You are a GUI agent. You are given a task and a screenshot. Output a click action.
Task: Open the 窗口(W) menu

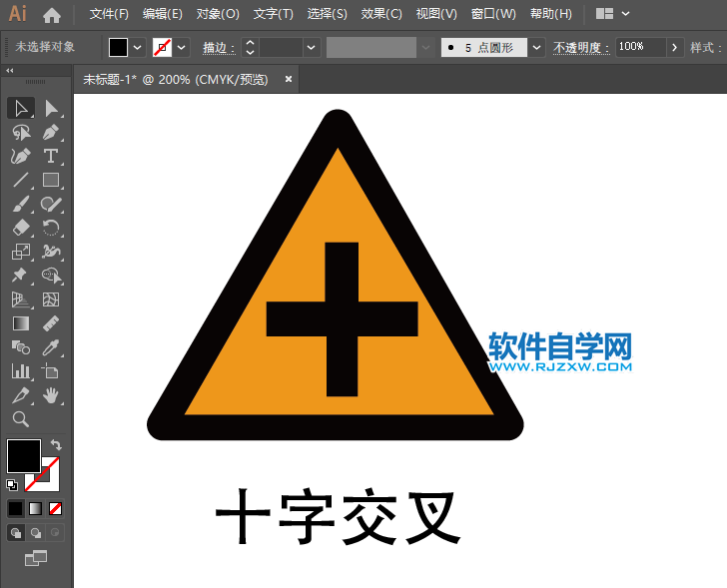coord(493,14)
